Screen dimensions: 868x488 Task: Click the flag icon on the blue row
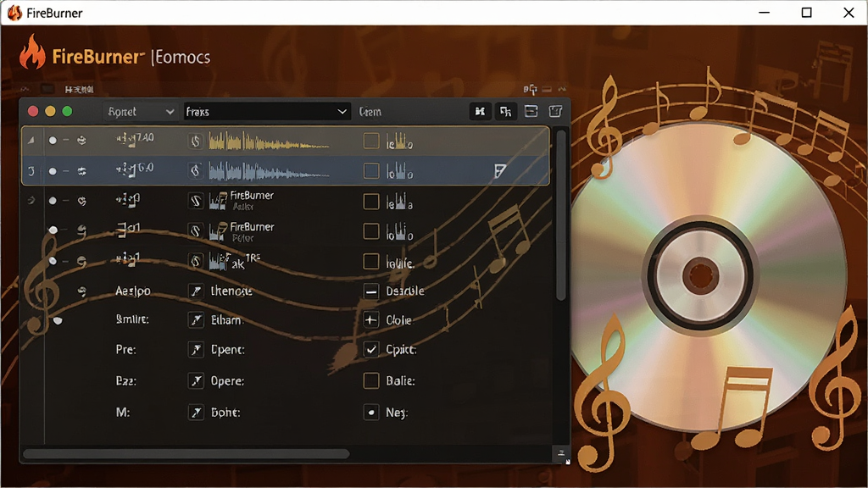click(x=499, y=171)
